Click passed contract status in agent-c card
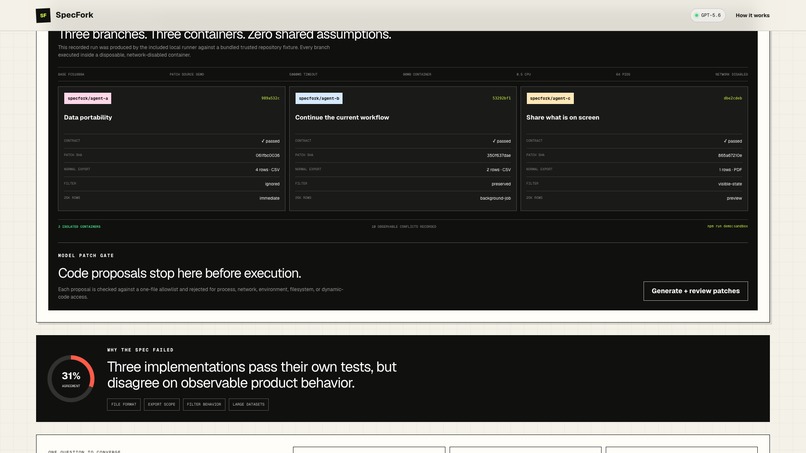This screenshot has width=806, height=453. pos(732,141)
